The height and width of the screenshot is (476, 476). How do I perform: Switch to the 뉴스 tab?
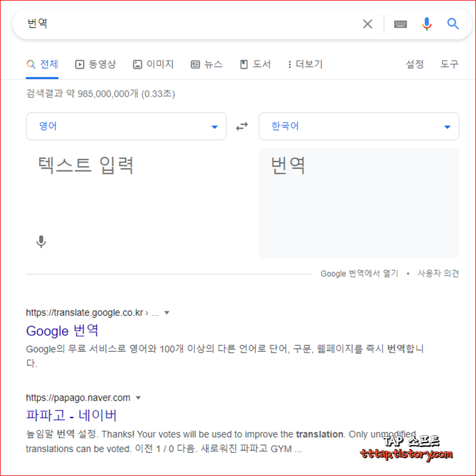pyautogui.click(x=206, y=64)
